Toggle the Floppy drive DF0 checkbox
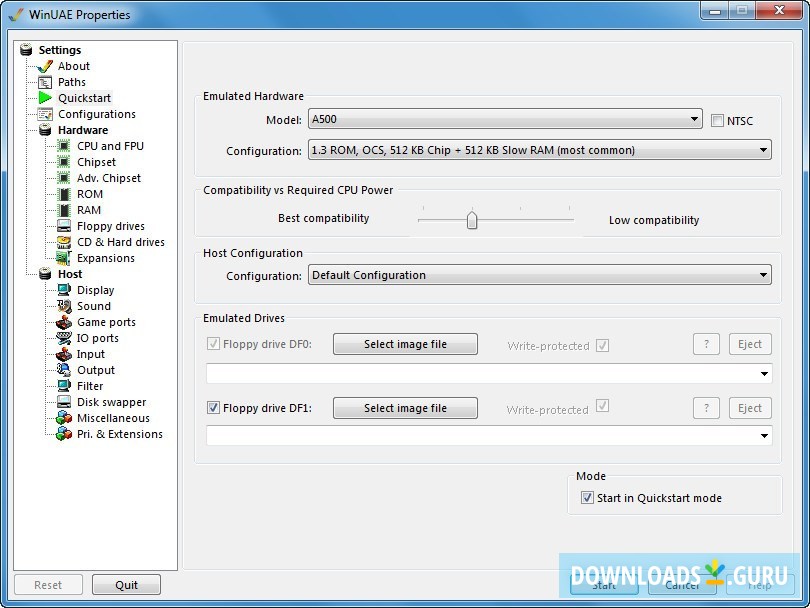This screenshot has height=608, width=810. coord(213,344)
